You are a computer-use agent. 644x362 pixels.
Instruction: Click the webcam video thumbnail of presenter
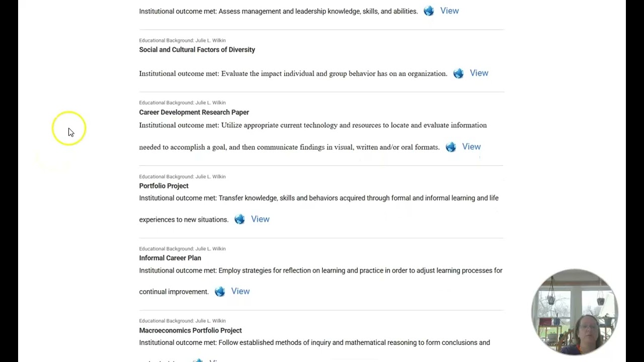pyautogui.click(x=575, y=312)
